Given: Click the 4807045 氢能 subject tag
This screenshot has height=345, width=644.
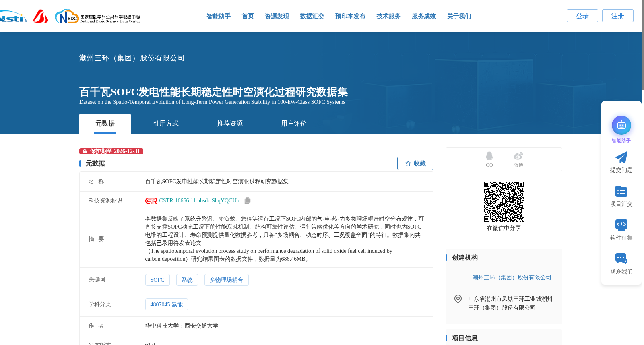Looking at the screenshot, I should [166, 304].
